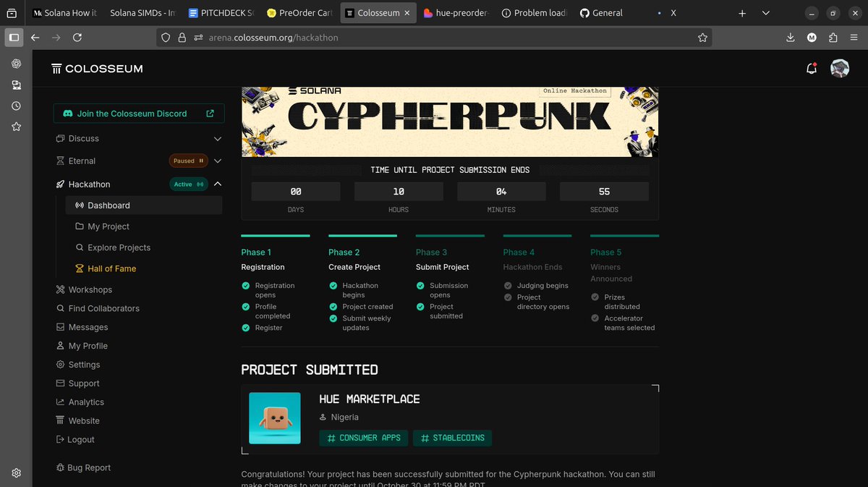Click the Prizes distributed checkmark
Screen dimensions: 868x487
(x=595, y=297)
